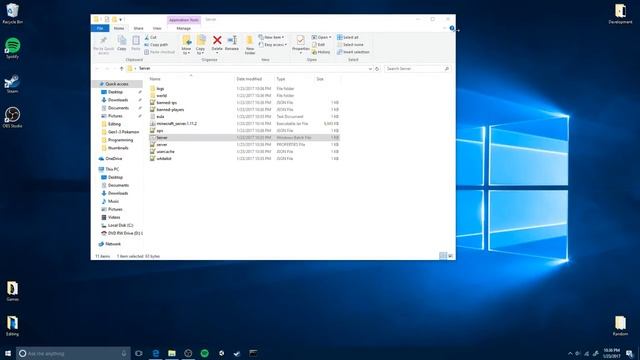Click the Ask me anything taskbar search box

(x=73, y=353)
